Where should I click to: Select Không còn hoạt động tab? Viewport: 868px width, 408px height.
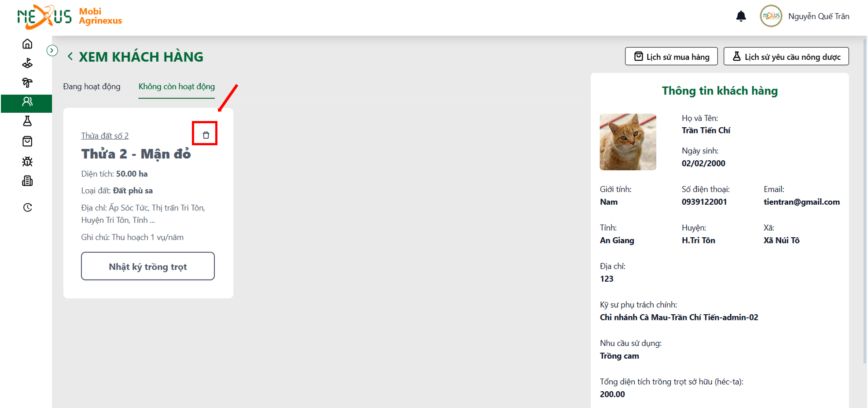coord(177,86)
